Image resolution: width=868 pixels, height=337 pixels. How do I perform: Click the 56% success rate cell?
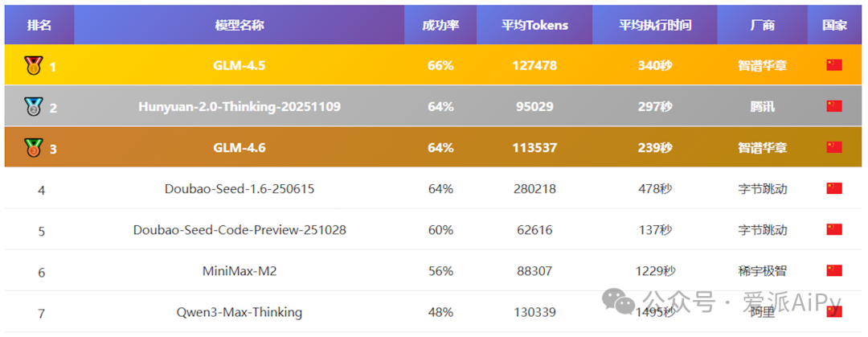[440, 271]
